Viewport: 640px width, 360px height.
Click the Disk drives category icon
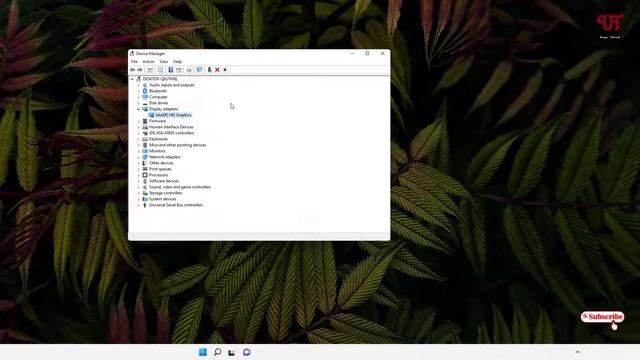click(145, 103)
